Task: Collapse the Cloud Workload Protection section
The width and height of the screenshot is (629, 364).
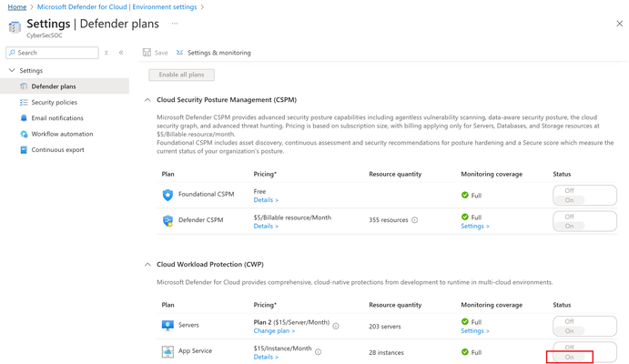Action: 147,265
